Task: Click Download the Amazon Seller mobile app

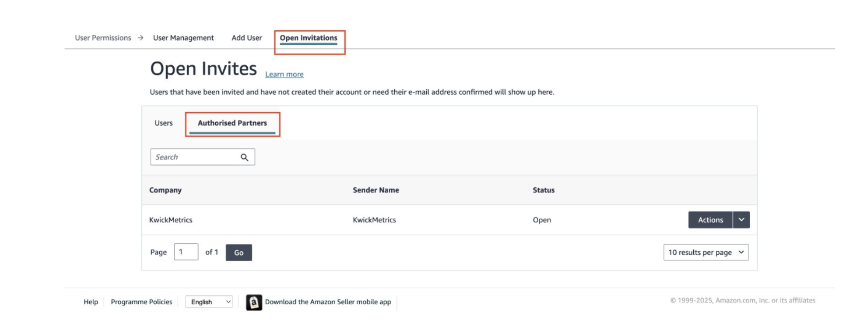Action: (328, 302)
